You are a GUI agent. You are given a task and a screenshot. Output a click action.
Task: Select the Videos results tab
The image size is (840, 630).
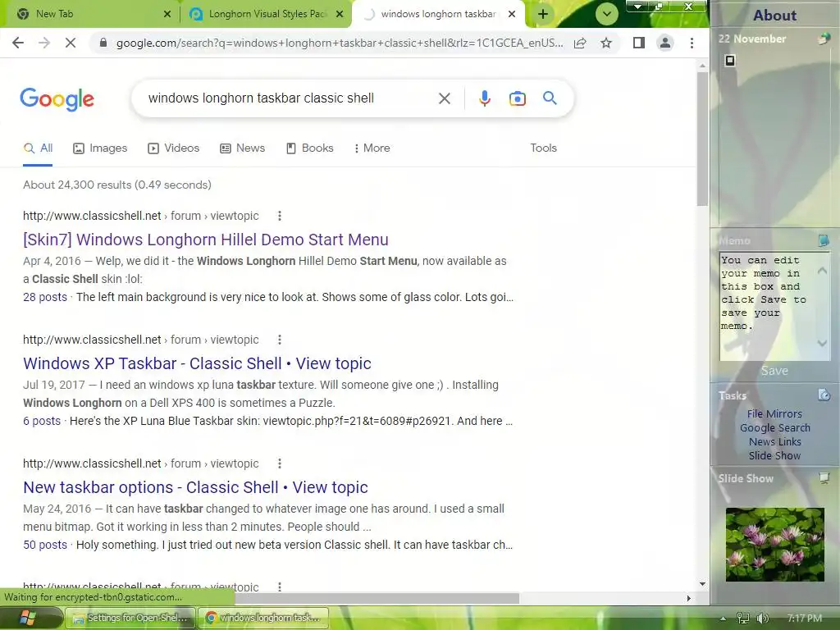174,148
